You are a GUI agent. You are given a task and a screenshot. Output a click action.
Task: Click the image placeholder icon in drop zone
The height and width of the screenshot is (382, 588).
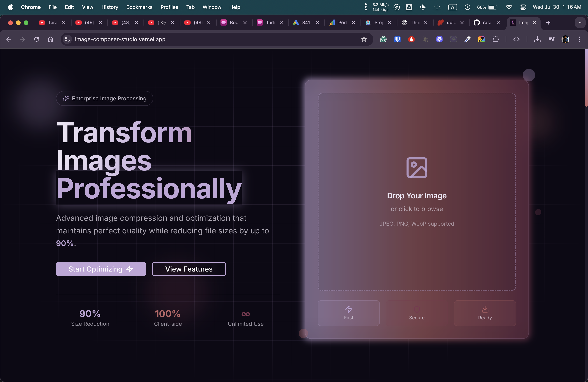(x=416, y=167)
